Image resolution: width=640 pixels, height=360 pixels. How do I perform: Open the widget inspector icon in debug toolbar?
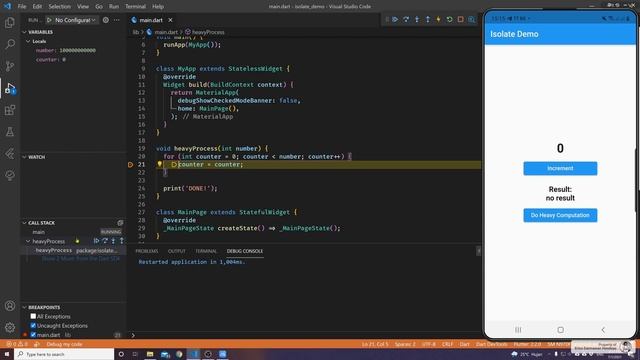click(471, 19)
